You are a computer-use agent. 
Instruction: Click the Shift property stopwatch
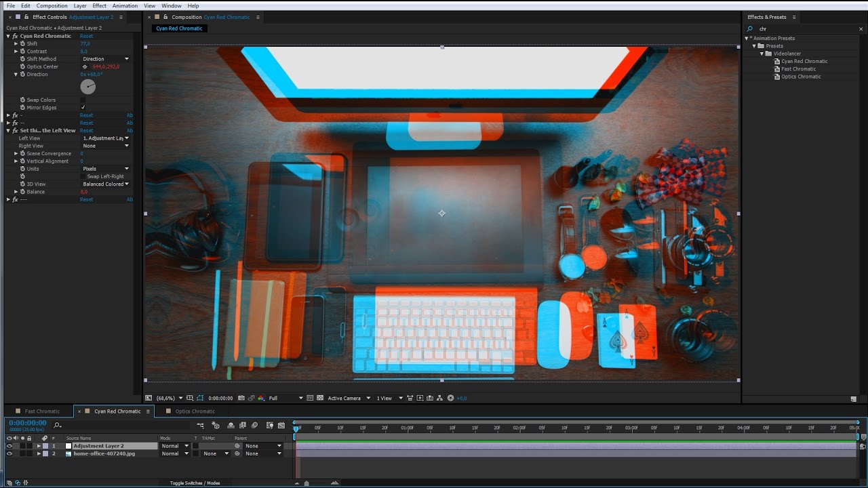(x=23, y=43)
